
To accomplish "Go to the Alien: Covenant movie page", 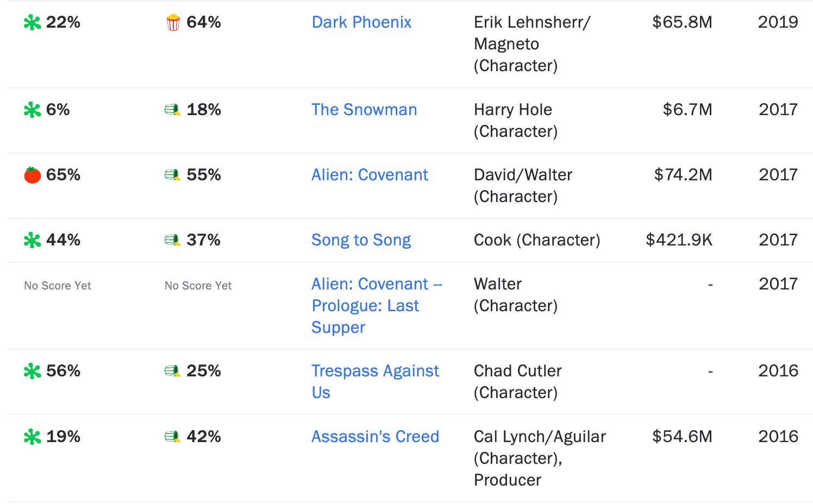I will tap(370, 175).
